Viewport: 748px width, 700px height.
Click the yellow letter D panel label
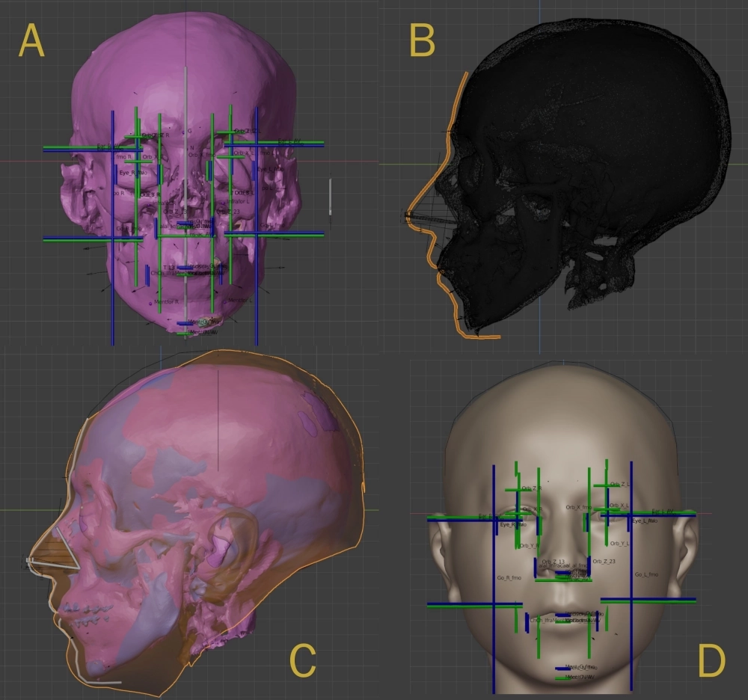coord(711,660)
